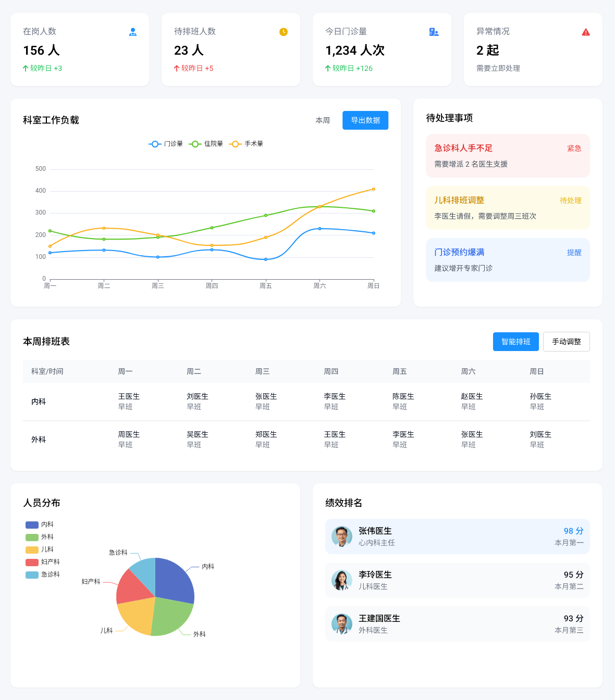Select 内科 周五 cell 陈医生

coord(403,402)
